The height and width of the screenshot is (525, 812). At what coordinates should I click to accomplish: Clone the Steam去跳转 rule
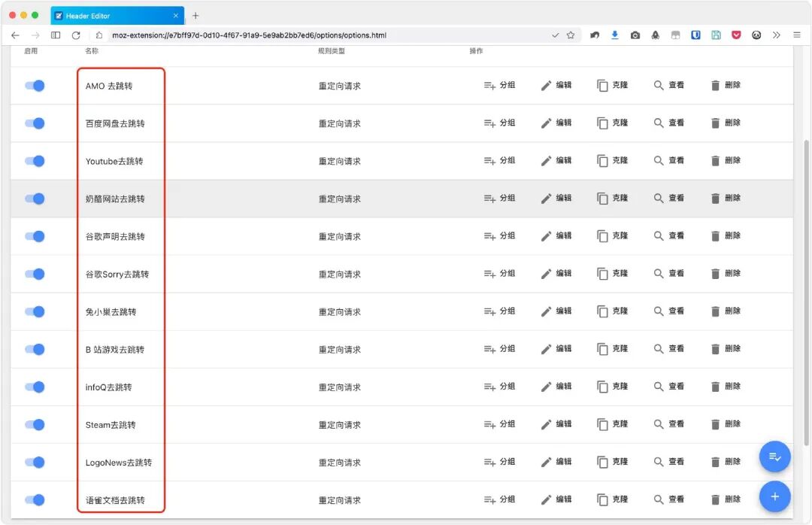[x=613, y=424]
